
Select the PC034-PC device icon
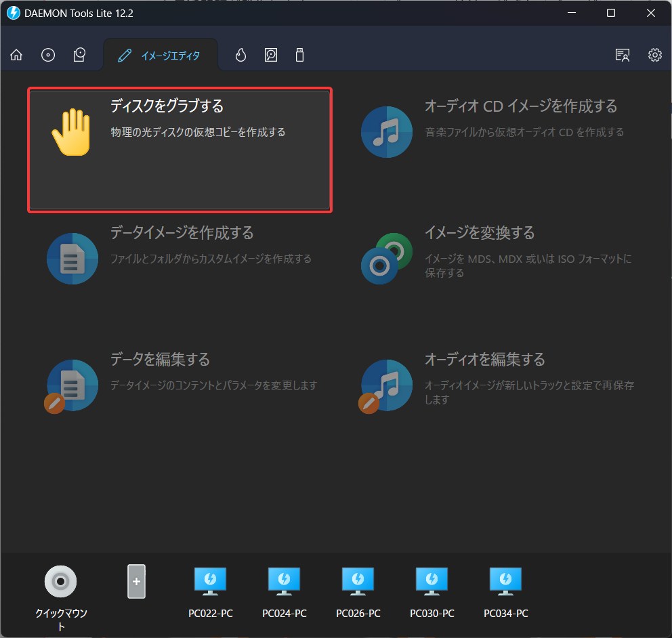[506, 581]
